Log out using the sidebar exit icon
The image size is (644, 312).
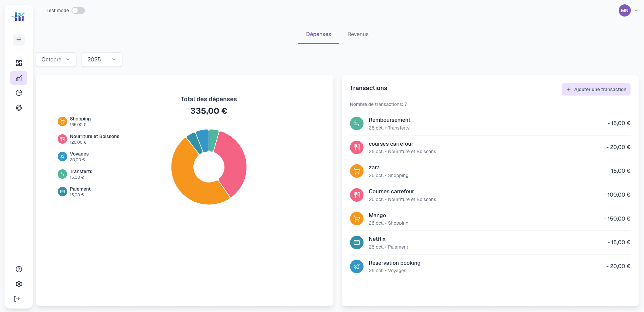[x=17, y=299]
